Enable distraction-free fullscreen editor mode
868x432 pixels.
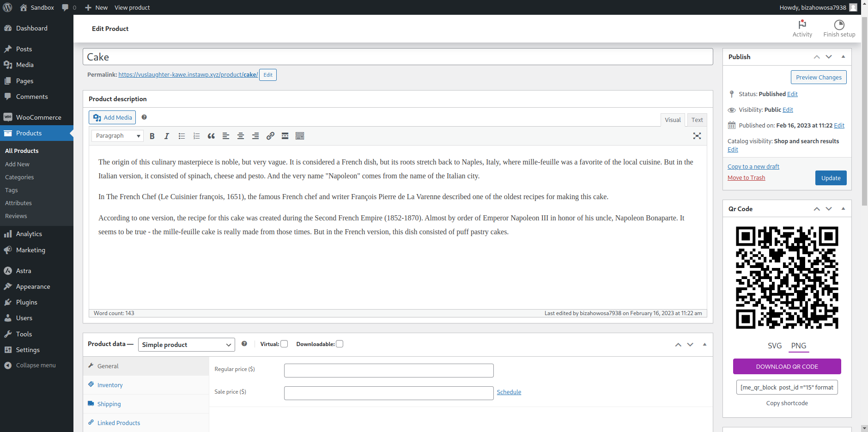tap(697, 136)
